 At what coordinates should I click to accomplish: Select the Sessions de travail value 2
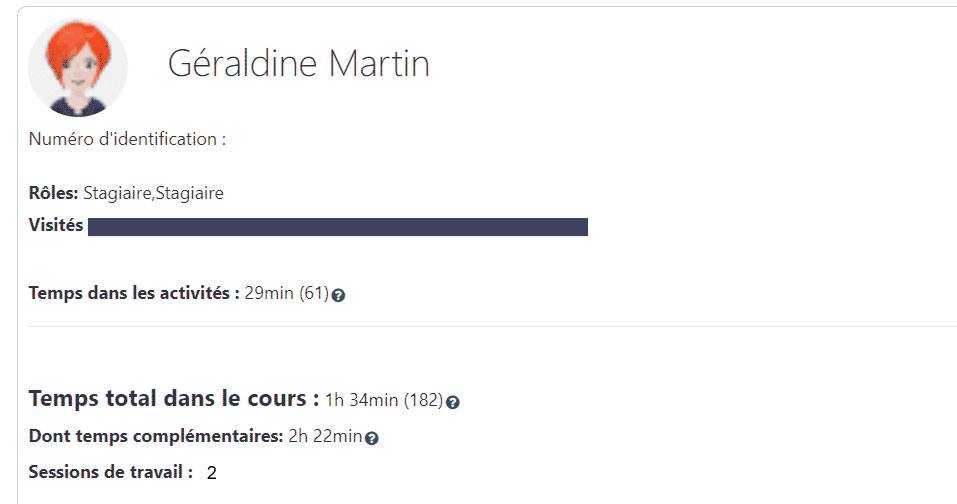(x=211, y=473)
